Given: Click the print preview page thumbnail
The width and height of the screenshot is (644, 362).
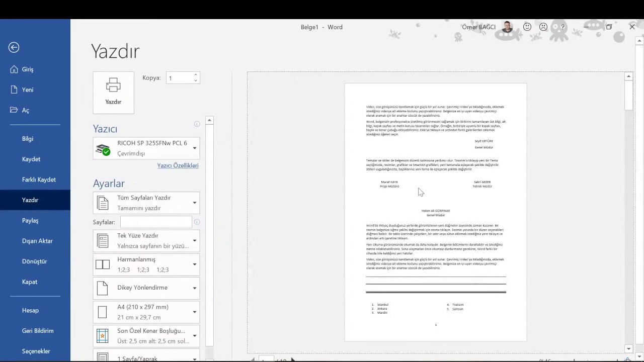Looking at the screenshot, I should coord(436,212).
